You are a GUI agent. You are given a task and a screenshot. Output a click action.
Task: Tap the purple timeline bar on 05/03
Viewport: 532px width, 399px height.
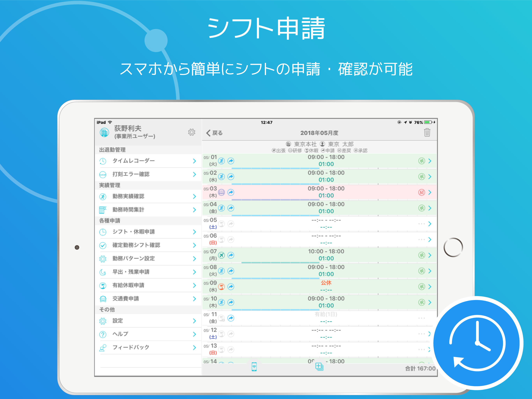pos(275,200)
